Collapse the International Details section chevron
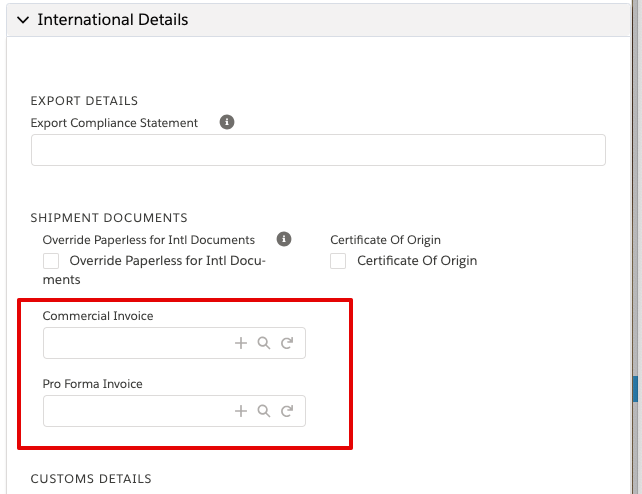This screenshot has width=642, height=494. pyautogui.click(x=23, y=20)
